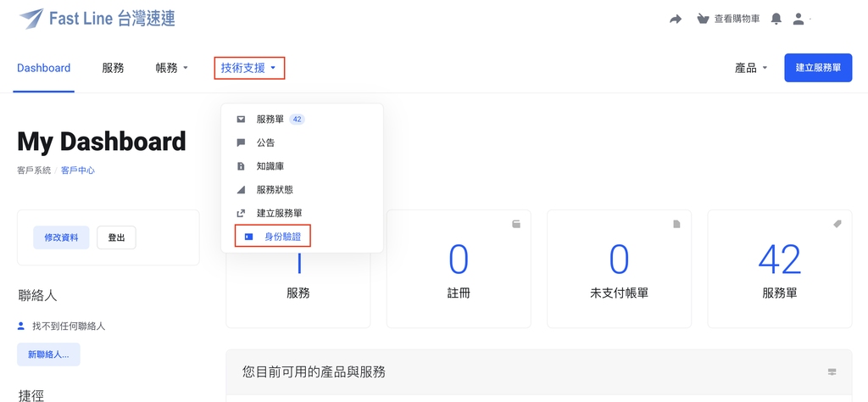Click the 知識庫 document icon
Screen dimensions: 868x402
point(241,166)
